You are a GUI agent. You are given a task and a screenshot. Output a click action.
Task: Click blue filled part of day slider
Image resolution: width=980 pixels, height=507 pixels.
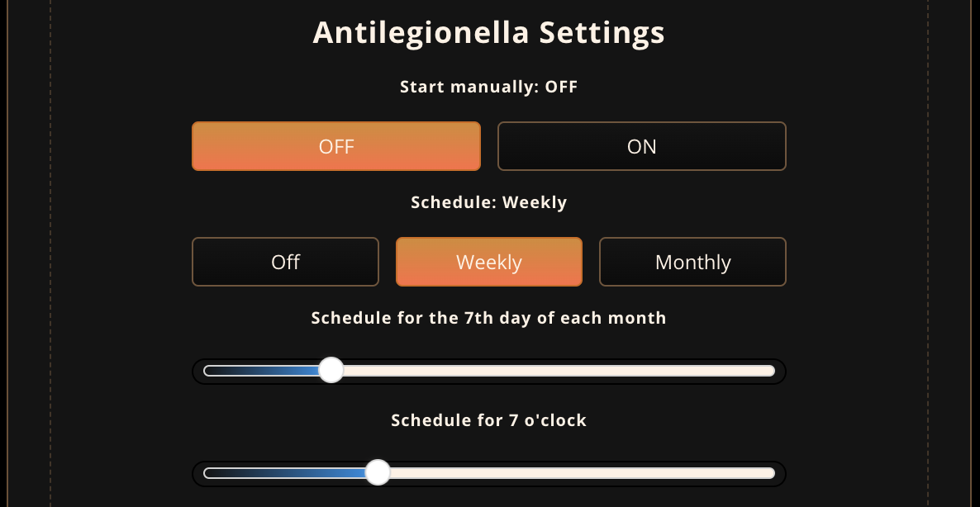[x=261, y=371]
